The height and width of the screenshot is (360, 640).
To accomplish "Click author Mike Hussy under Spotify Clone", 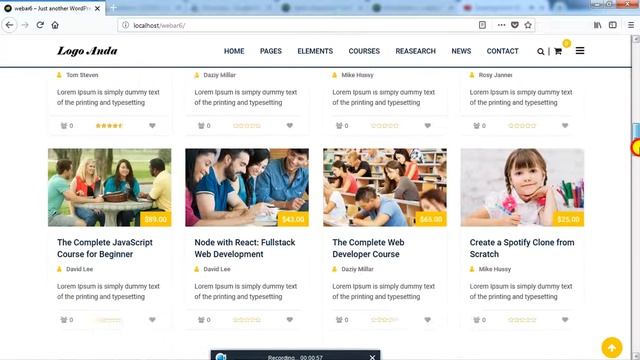I will pyautogui.click(x=494, y=269).
